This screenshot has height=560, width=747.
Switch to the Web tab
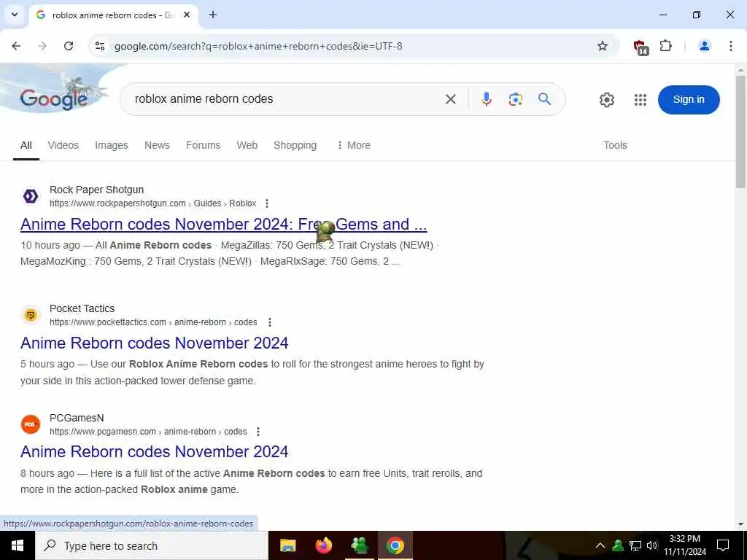(x=247, y=145)
